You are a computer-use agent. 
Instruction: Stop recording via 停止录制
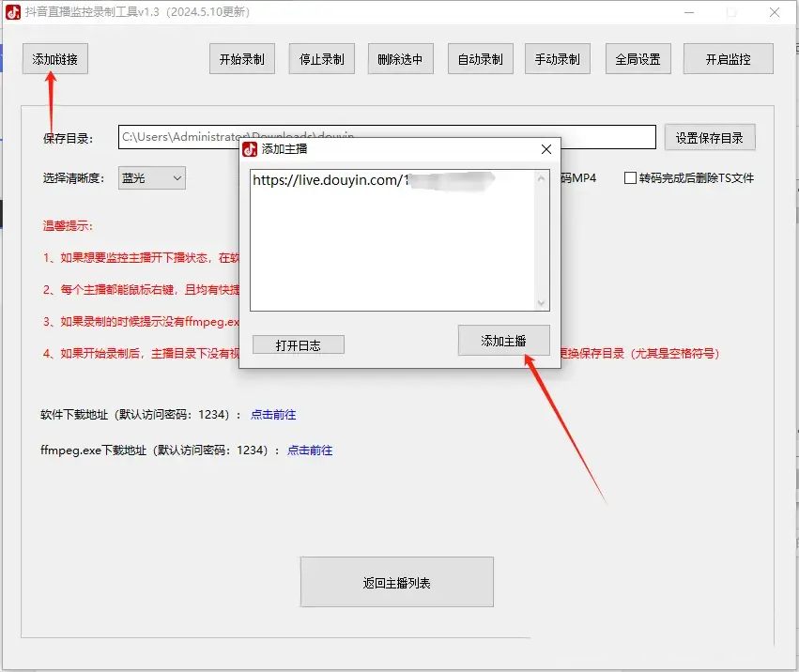321,59
